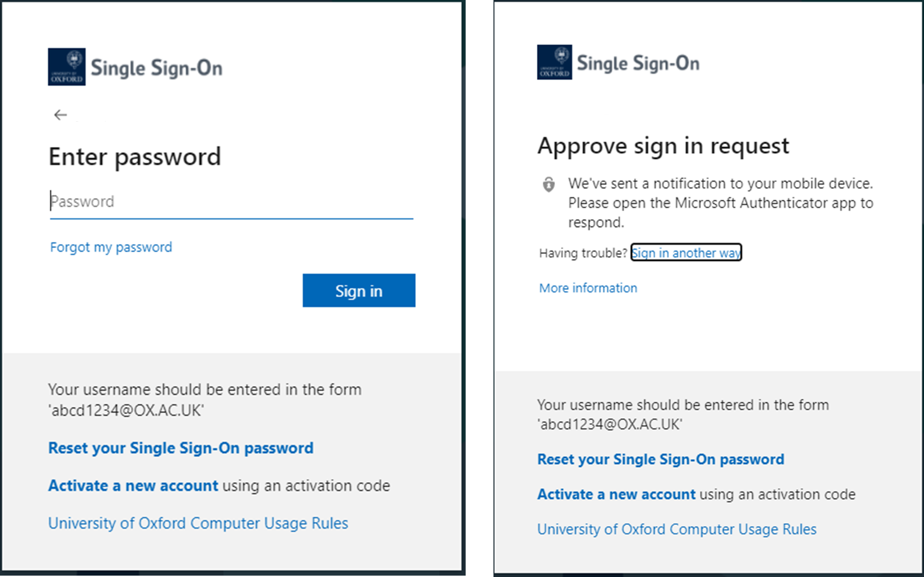Reset Single Sign-On password from the Enter password panel
This screenshot has width=924, height=577.
click(x=181, y=448)
